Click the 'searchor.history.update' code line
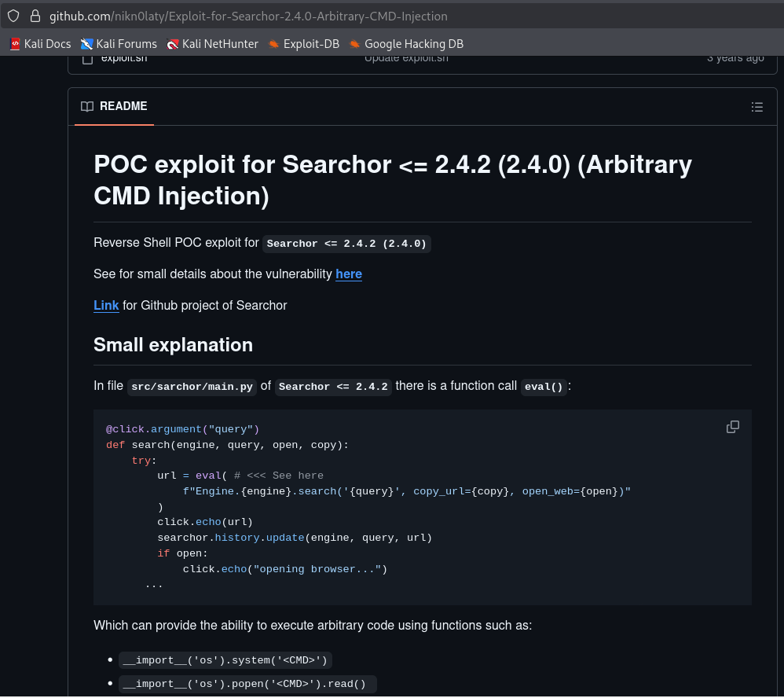The image size is (784, 698). coord(295,538)
